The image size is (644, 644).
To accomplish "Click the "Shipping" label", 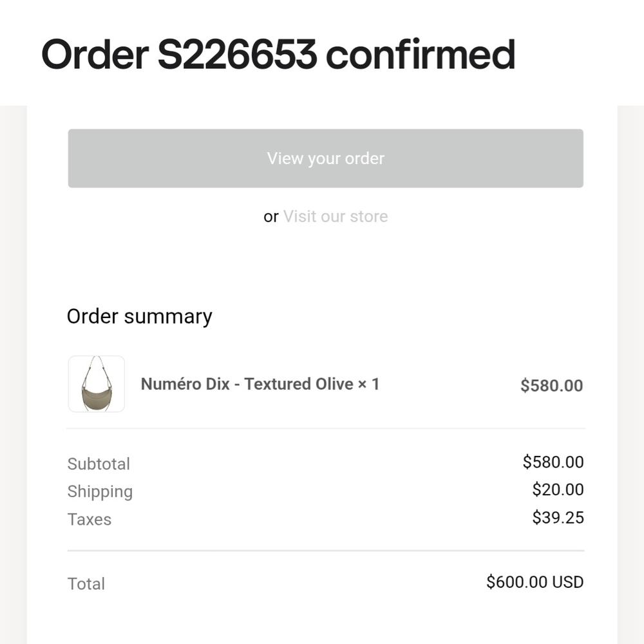I will point(100,492).
